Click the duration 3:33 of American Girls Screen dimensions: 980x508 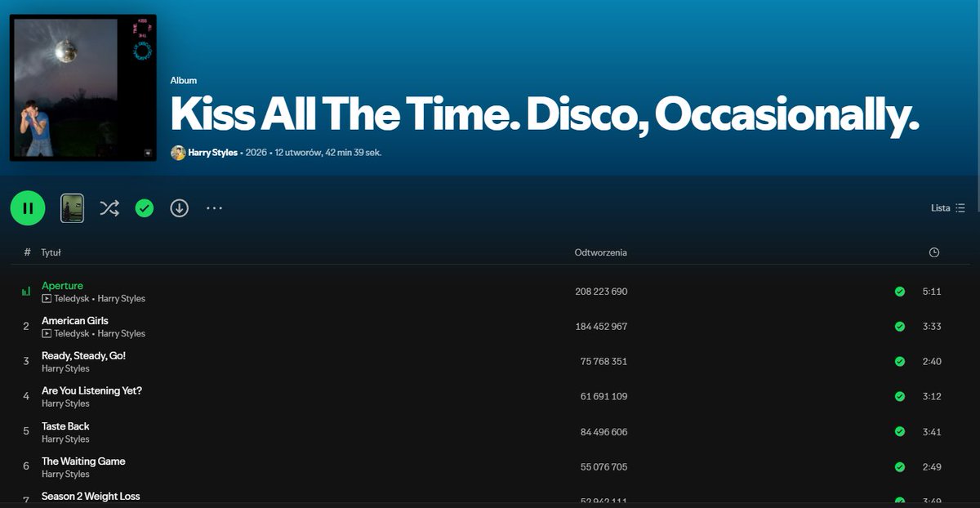pos(932,327)
